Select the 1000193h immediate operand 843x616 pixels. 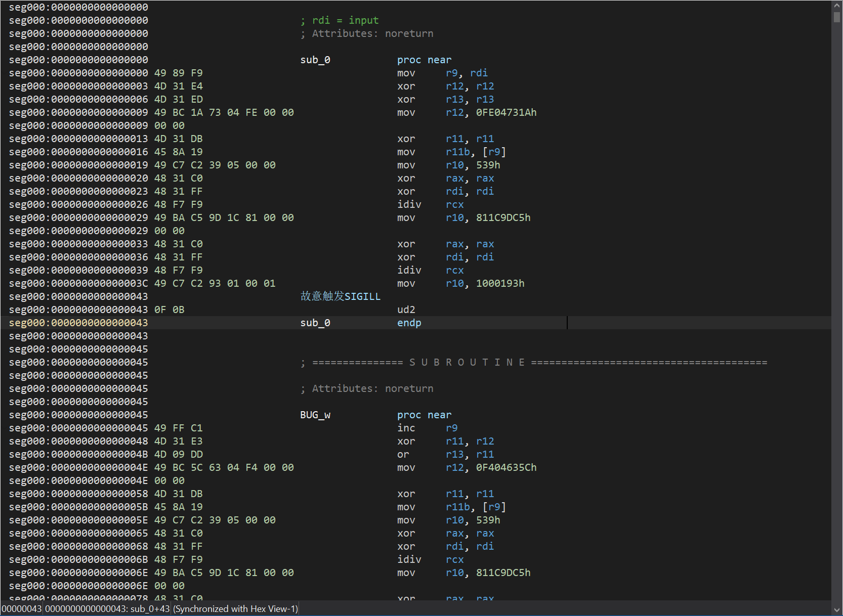click(x=500, y=283)
